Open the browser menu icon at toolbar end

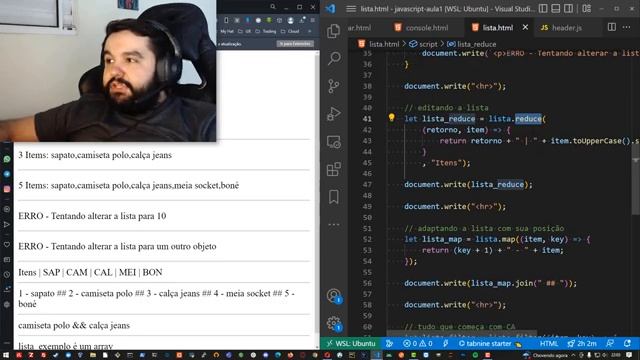(313, 20)
